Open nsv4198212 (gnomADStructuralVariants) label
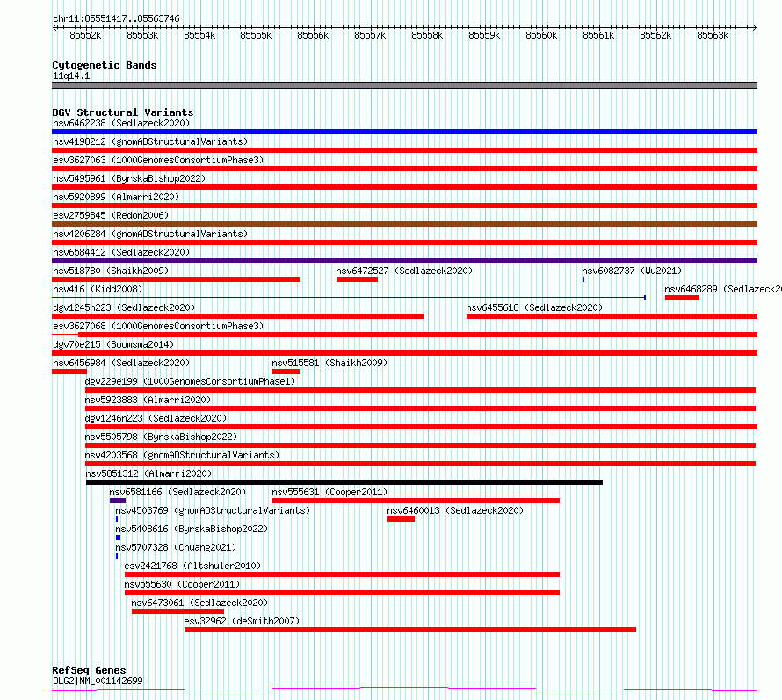The image size is (782, 700). pos(150,141)
